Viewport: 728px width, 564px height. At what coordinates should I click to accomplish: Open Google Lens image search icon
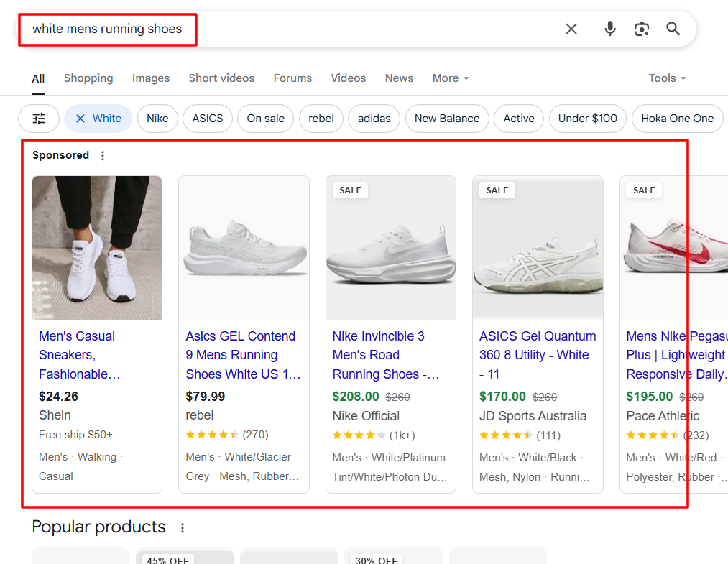pyautogui.click(x=642, y=29)
